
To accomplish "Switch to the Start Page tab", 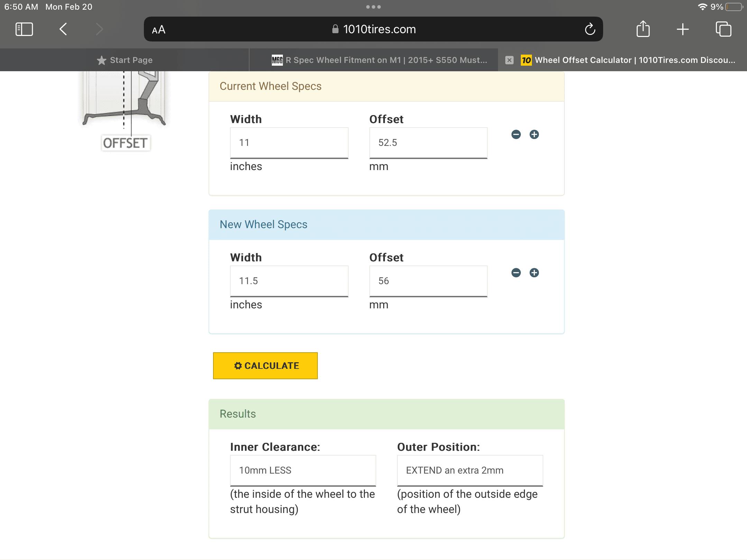I will click(x=124, y=60).
